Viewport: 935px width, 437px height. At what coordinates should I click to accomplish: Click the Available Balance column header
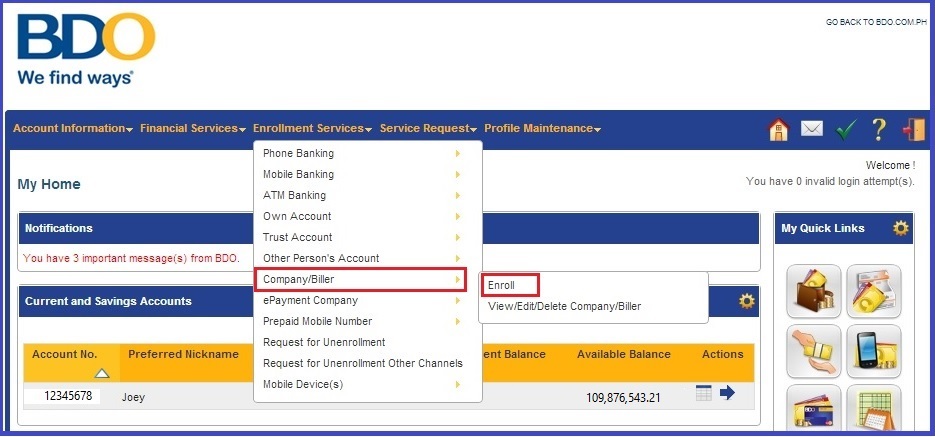[x=624, y=354]
